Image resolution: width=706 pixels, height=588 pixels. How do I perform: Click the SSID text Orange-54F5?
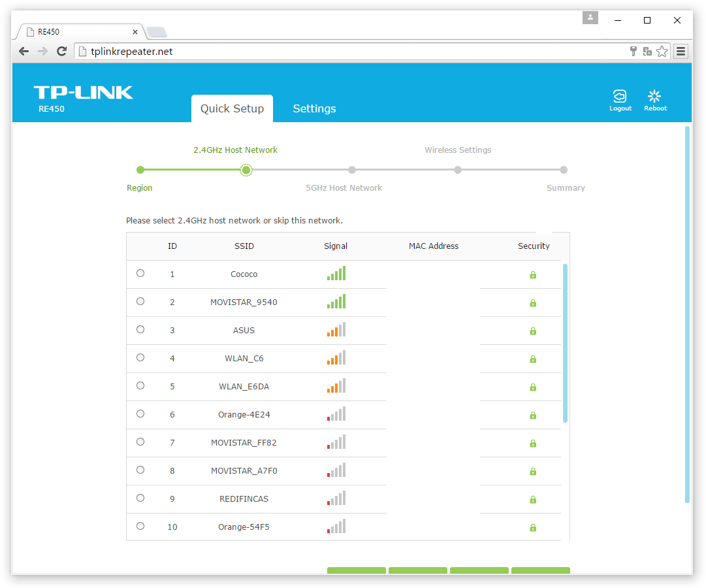244,527
